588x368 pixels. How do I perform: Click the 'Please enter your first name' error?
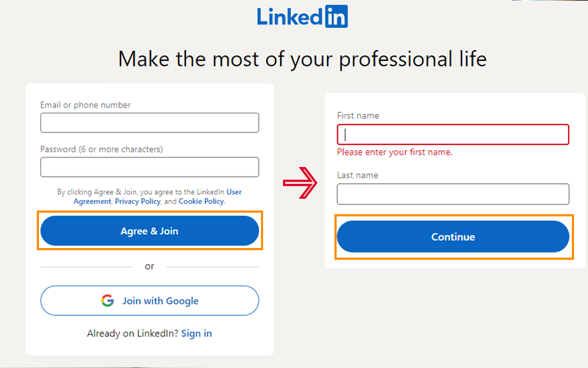395,152
